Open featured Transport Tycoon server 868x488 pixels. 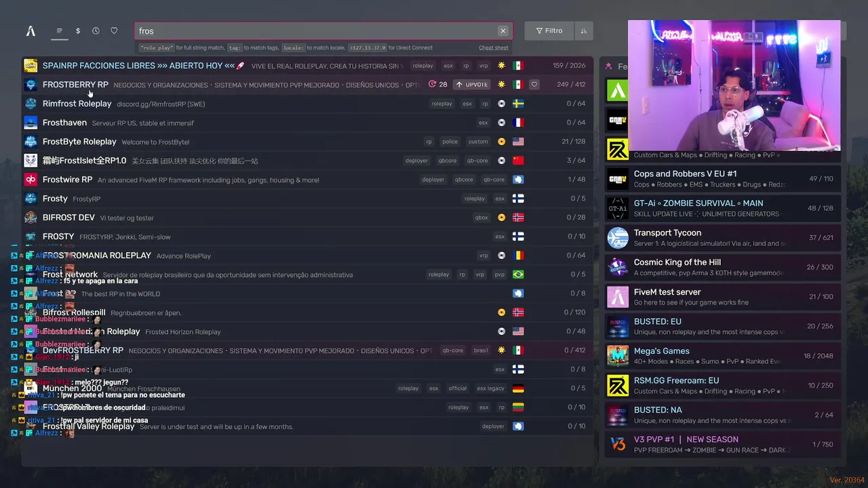coord(722,238)
